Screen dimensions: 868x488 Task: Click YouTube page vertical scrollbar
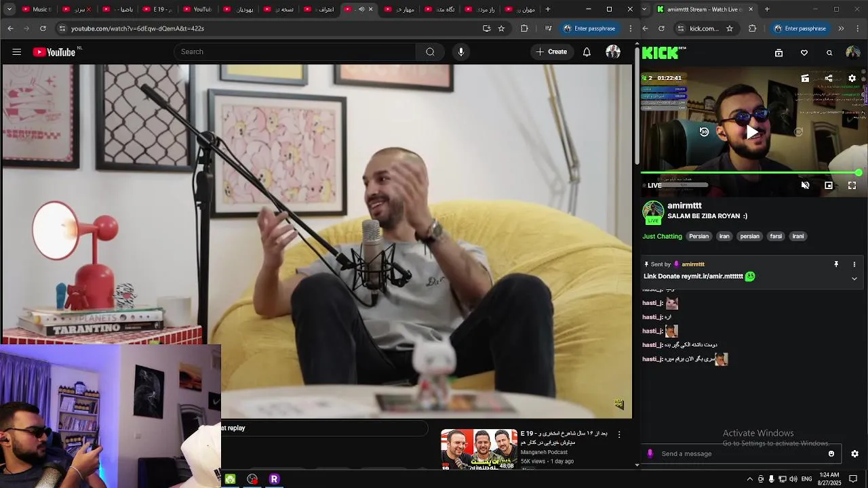point(637,105)
